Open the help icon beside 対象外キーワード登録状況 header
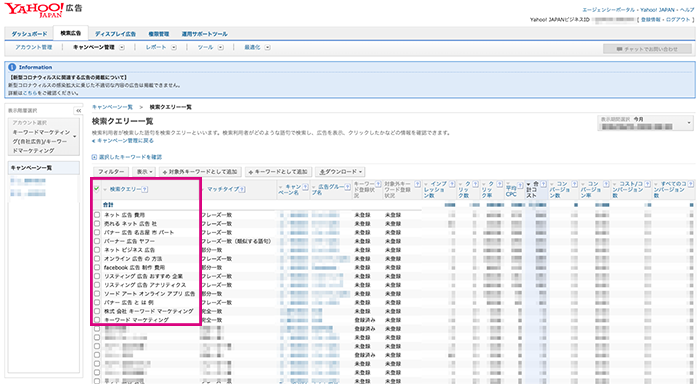 (x=417, y=184)
